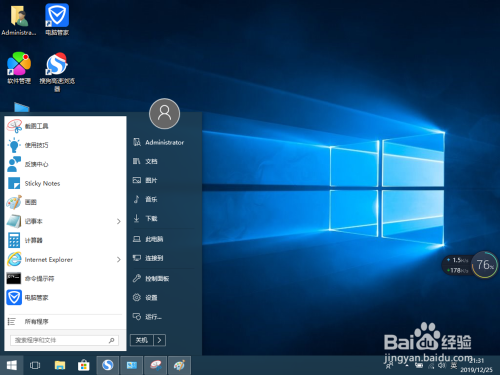Image resolution: width=500 pixels, height=375 pixels.
Task: Open the Administrator folder on desktop
Action: tap(19, 21)
